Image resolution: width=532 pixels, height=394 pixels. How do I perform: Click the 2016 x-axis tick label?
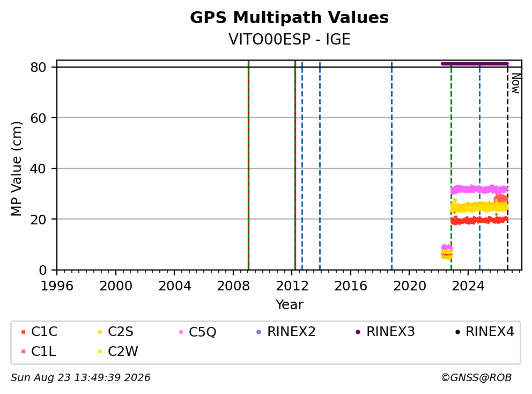click(x=351, y=286)
